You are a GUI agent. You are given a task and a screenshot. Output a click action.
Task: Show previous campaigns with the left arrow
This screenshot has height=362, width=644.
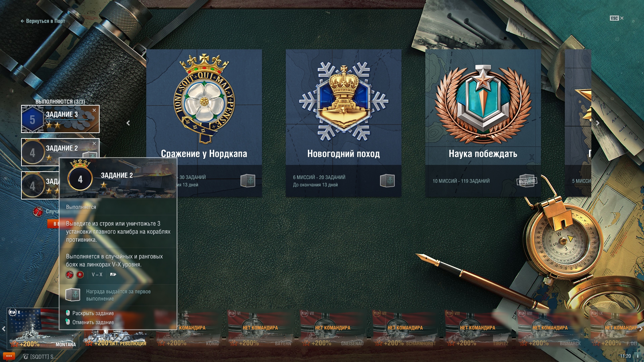click(128, 123)
